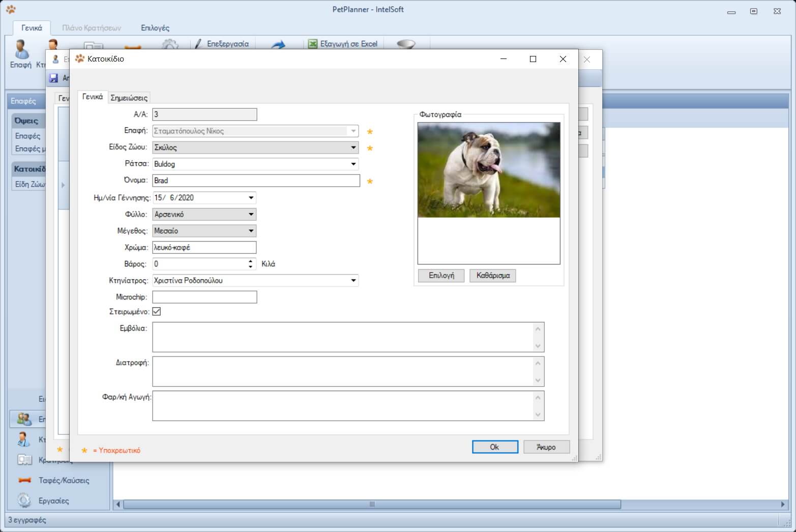Switch to the Σημειώσεις tab

click(x=129, y=98)
